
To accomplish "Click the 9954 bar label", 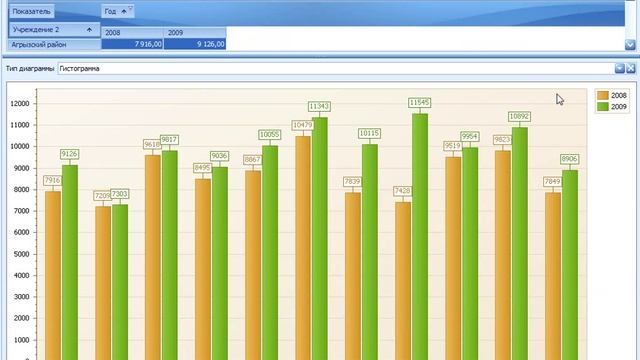I will pos(469,136).
